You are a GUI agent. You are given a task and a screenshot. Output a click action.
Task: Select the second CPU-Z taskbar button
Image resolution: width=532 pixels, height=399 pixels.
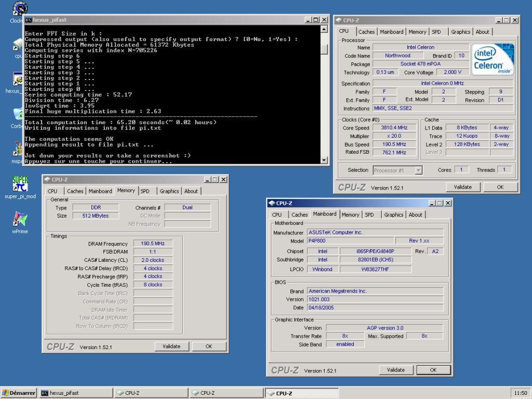click(x=227, y=393)
